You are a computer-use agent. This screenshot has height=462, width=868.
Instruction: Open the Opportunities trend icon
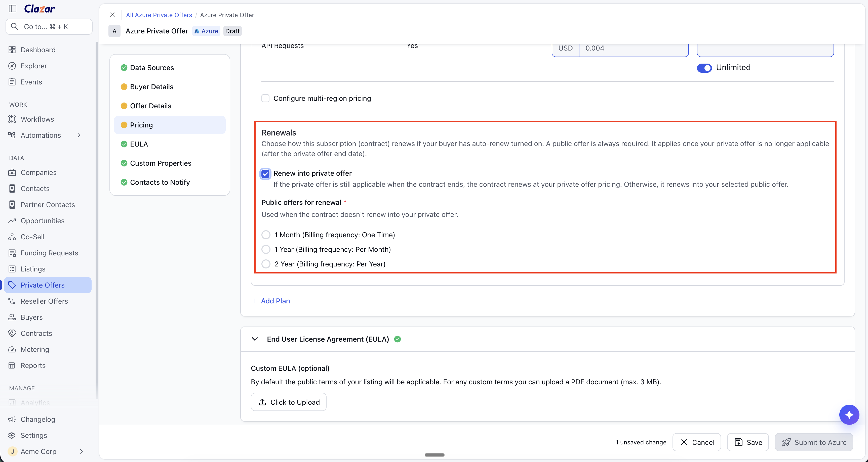[12, 221]
